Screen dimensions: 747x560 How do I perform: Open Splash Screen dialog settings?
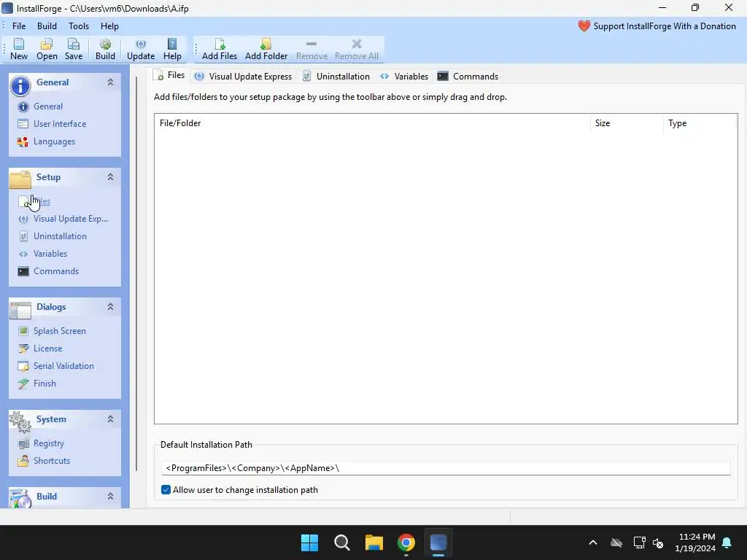tap(60, 331)
